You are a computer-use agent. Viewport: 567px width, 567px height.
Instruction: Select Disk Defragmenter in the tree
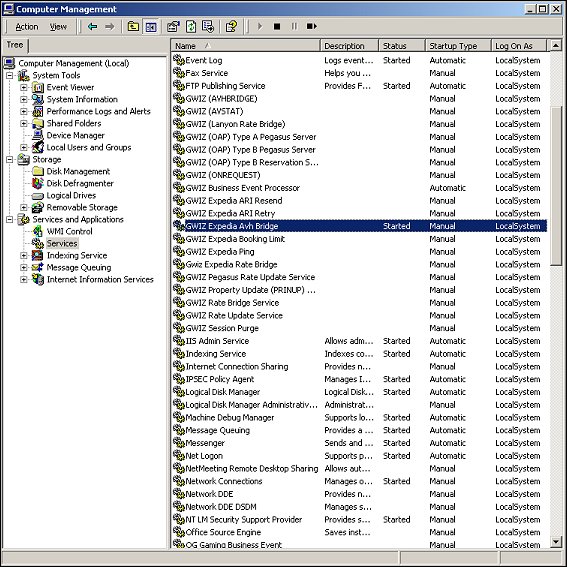80,183
